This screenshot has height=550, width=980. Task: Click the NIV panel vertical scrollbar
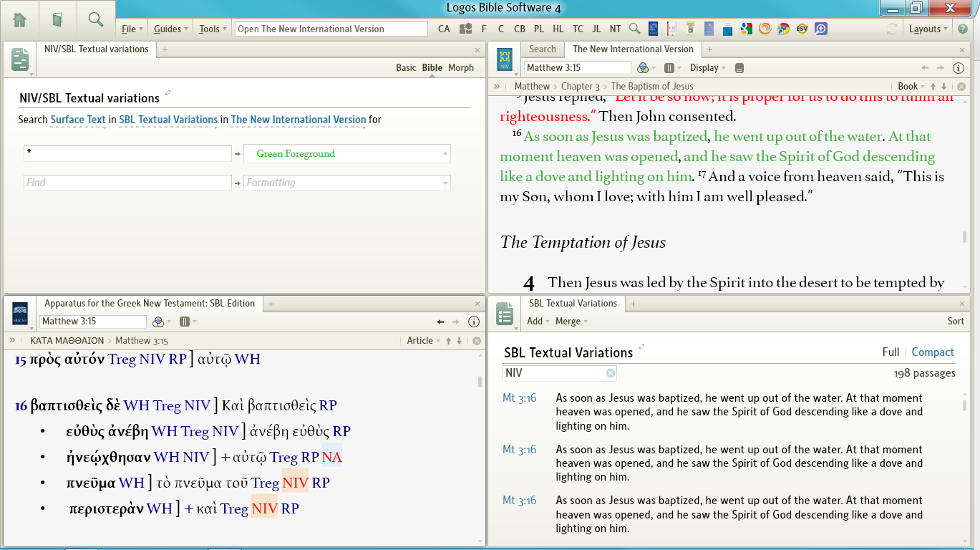pos(964,236)
